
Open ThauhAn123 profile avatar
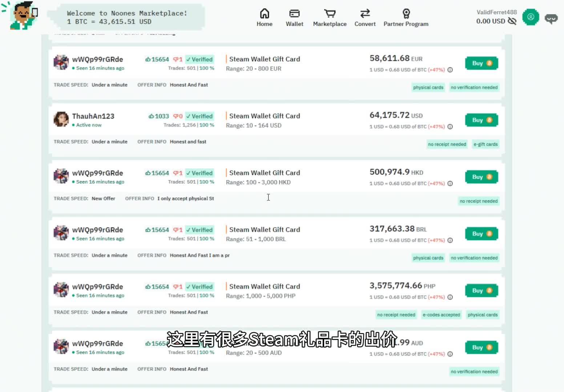tap(61, 119)
